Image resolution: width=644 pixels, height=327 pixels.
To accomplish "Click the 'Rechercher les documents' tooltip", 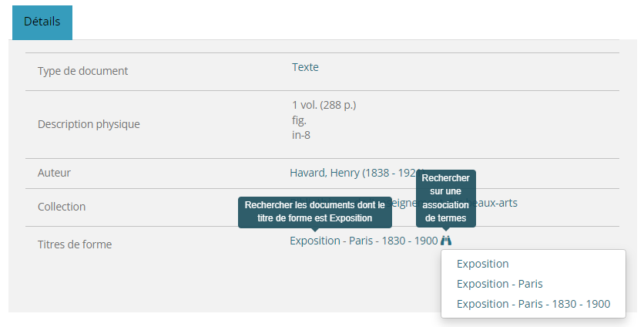I will tap(314, 211).
